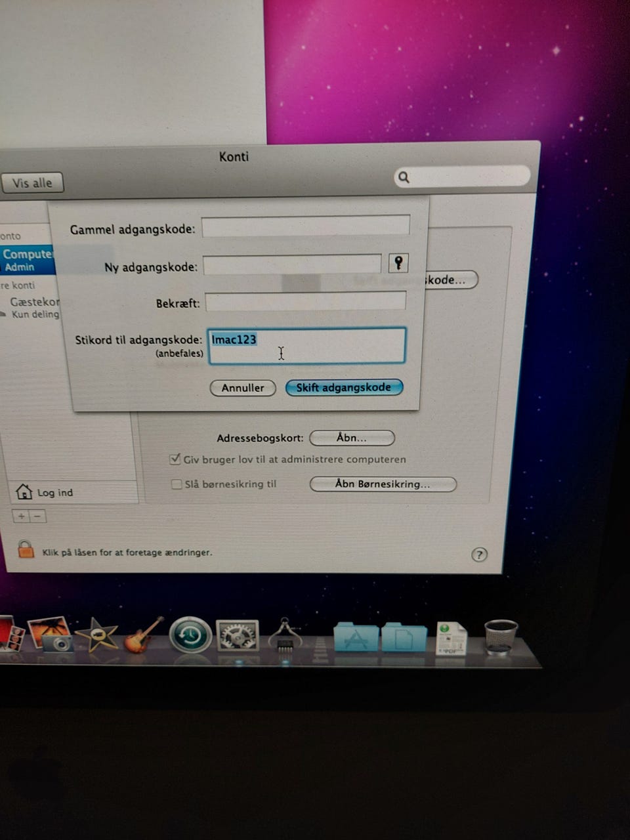Open the system utility compass icon in Dock
Image resolution: width=630 pixels, height=840 pixels.
[x=285, y=635]
